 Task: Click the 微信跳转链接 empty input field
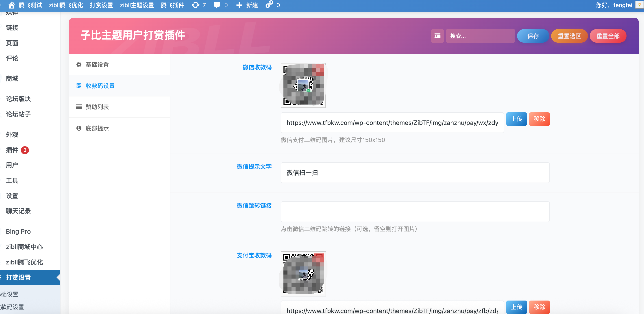(x=415, y=212)
